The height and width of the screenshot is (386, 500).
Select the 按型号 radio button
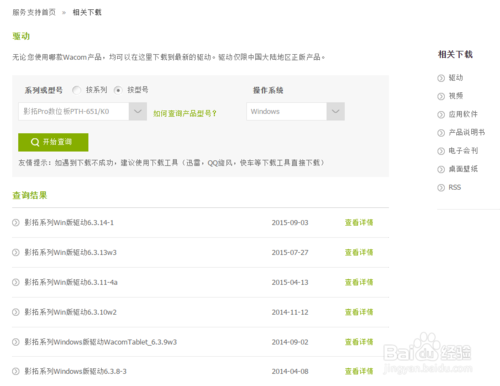click(118, 90)
